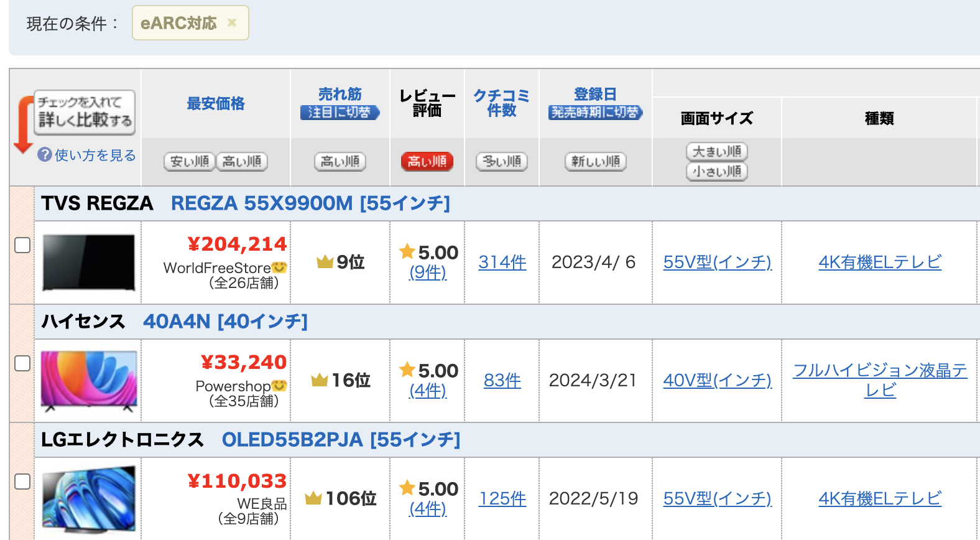This screenshot has width=980, height=540.
Task: Click the ¥204,214 lowest price
Action: (237, 244)
